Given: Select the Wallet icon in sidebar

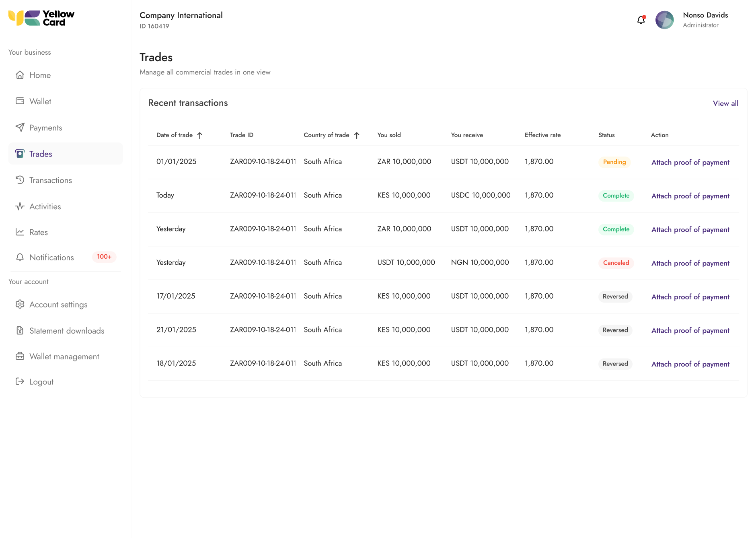Looking at the screenshot, I should coord(20,101).
